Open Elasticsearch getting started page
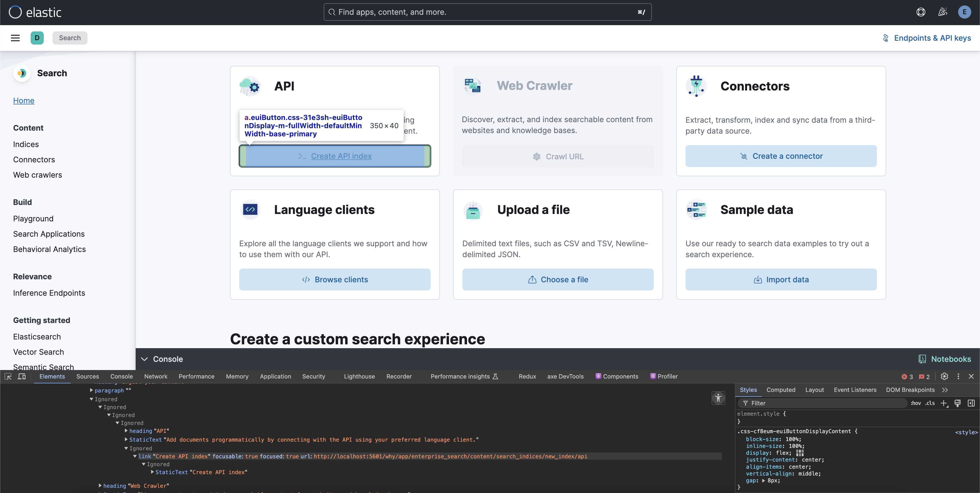Viewport: 980px width, 493px height. [37, 336]
